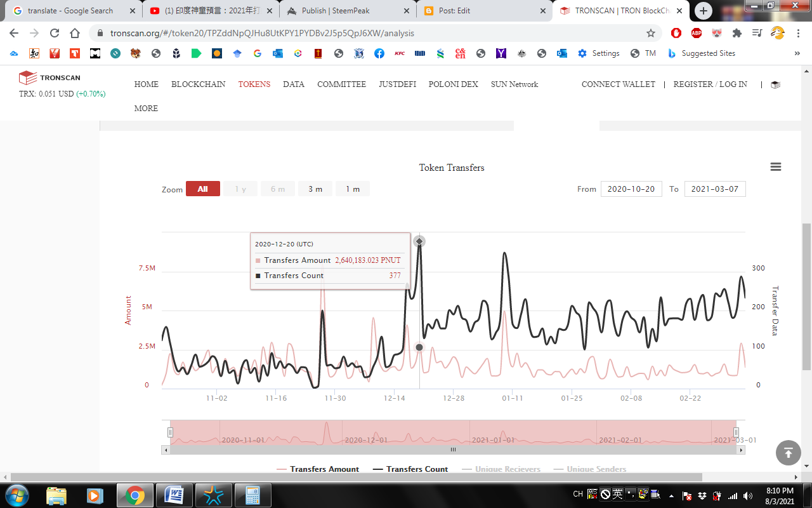Open the TOKENS menu item

[254, 84]
